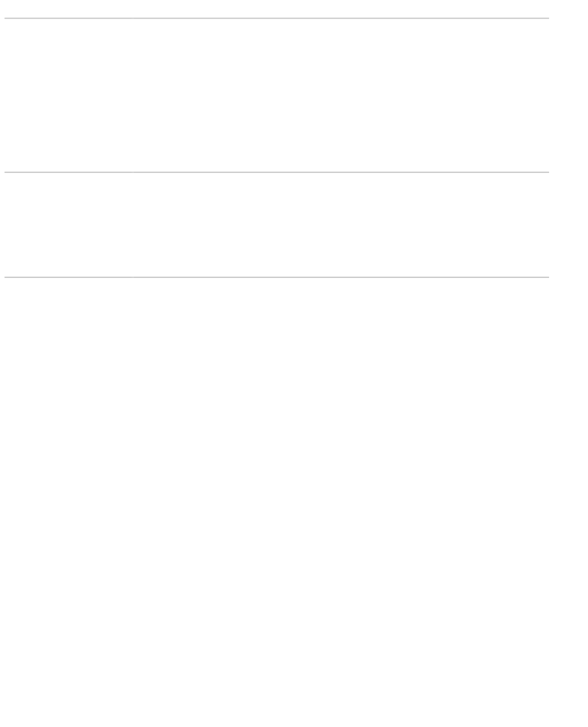This screenshot has height=727, width=588.
Task: Click blank area between middle and bottom dividers
Action: 277,225
